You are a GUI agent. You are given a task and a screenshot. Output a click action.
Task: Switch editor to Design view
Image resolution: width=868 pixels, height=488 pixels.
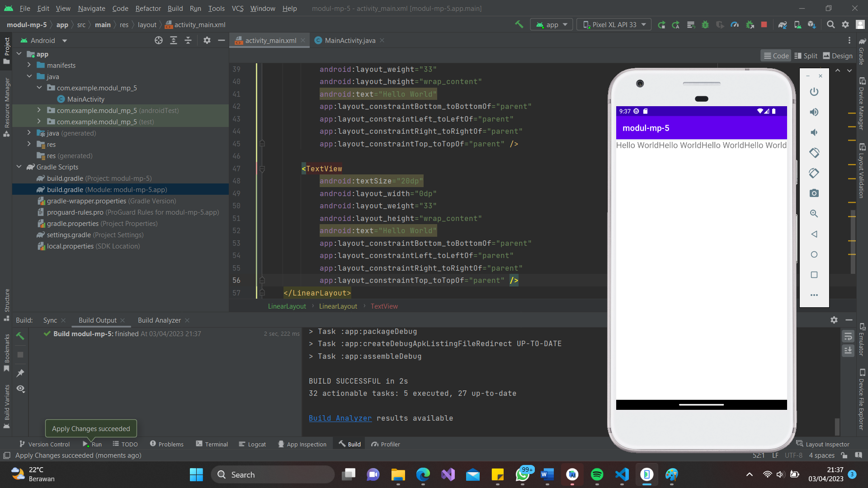(x=838, y=55)
